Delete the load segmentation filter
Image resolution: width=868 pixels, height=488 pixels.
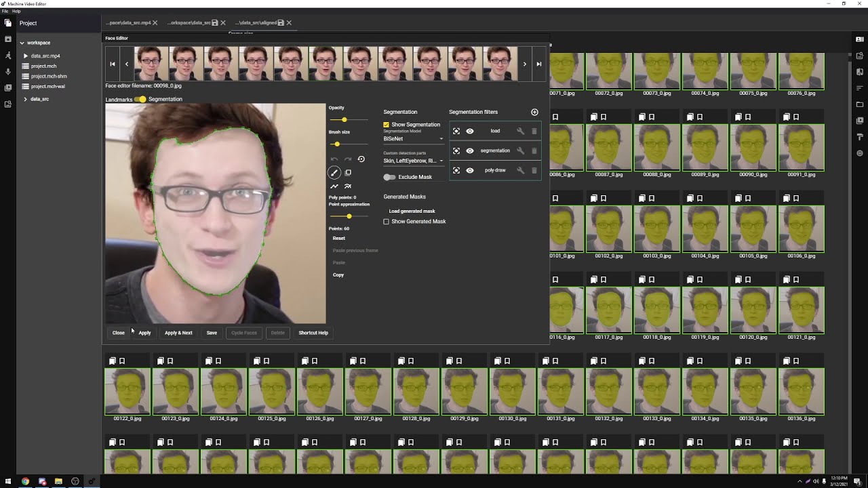534,131
